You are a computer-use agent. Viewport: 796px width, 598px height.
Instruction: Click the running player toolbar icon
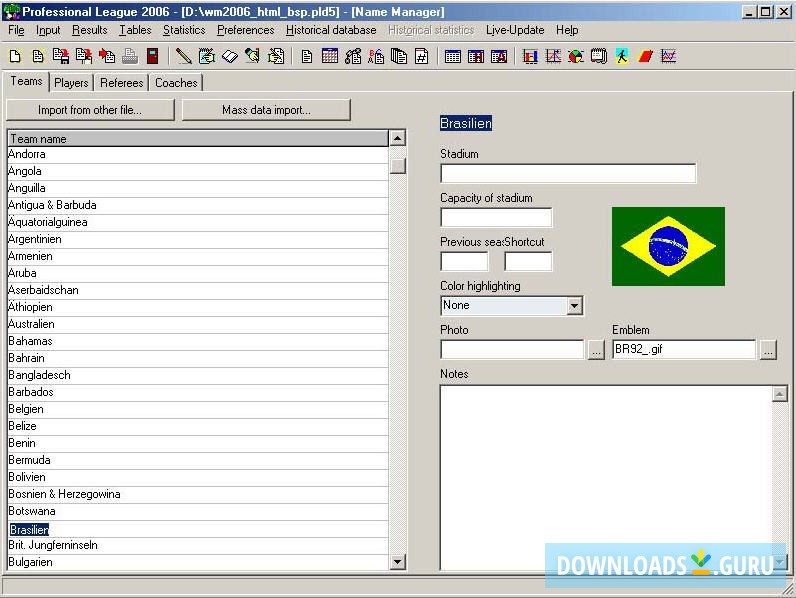[x=622, y=57]
